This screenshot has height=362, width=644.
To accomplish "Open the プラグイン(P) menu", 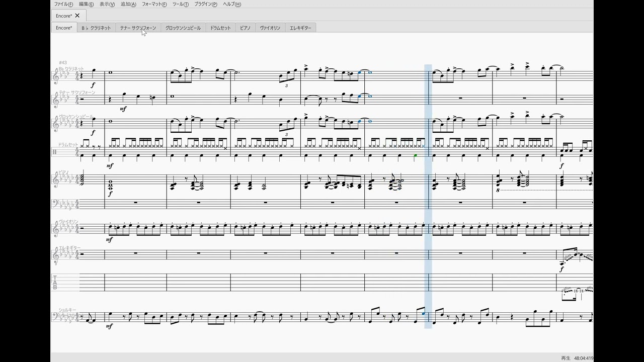I will coord(206,4).
